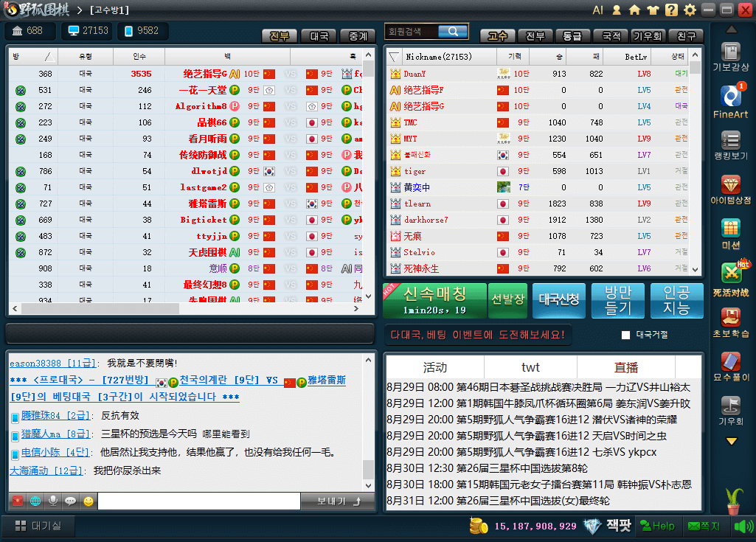Select the 전부 filter tab for rooms
Image resolution: width=756 pixels, height=542 pixels.
click(x=279, y=36)
